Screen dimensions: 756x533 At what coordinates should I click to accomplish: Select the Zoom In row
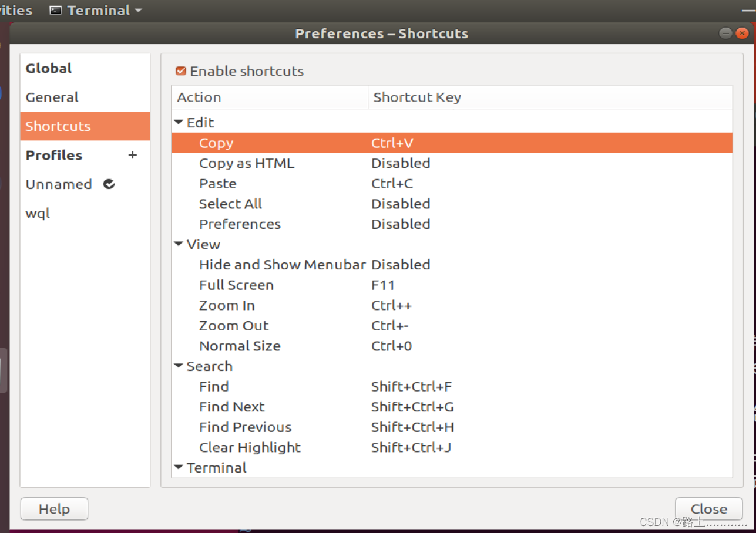[x=452, y=305]
